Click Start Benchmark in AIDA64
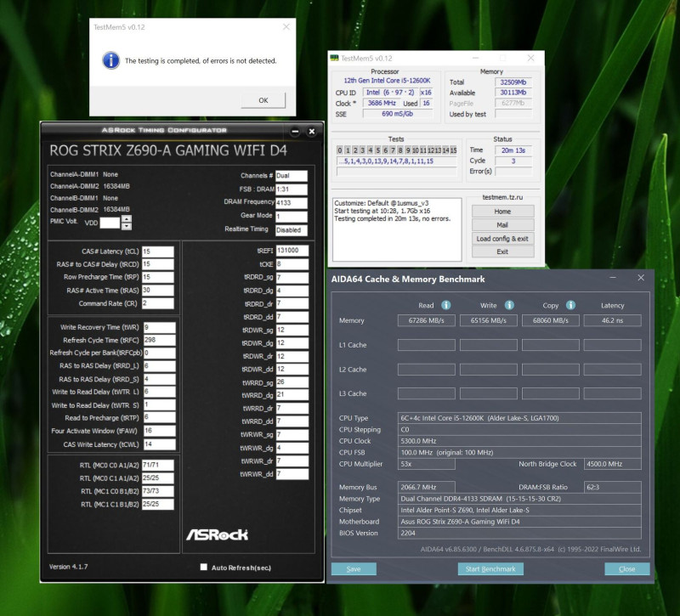Viewport: 680px width, 616px height. pyautogui.click(x=490, y=568)
